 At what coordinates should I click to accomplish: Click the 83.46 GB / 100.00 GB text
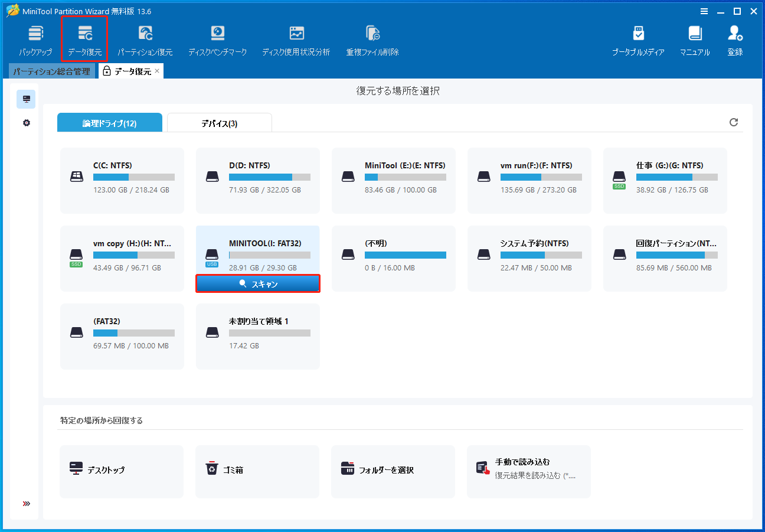click(401, 190)
